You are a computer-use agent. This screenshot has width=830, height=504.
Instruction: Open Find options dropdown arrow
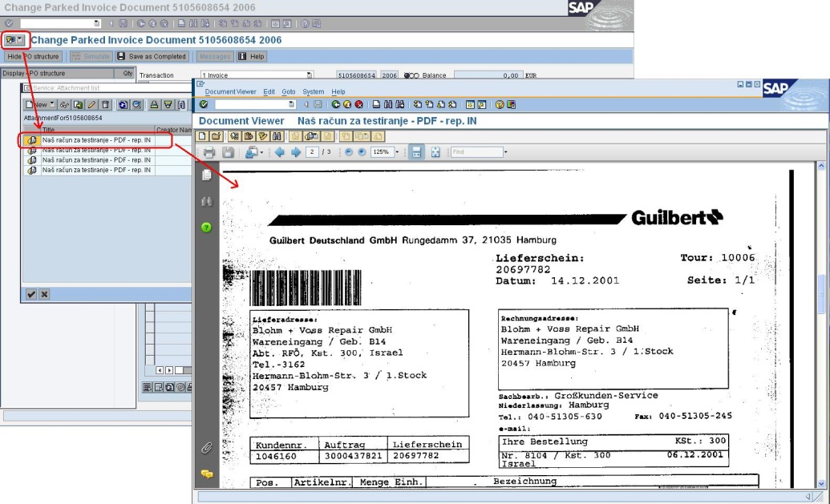(506, 152)
